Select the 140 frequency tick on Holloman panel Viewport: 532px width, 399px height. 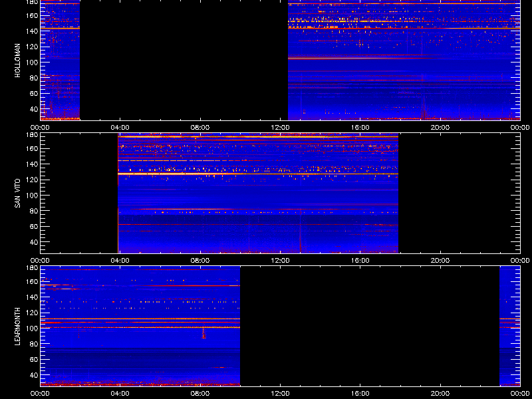pos(33,31)
